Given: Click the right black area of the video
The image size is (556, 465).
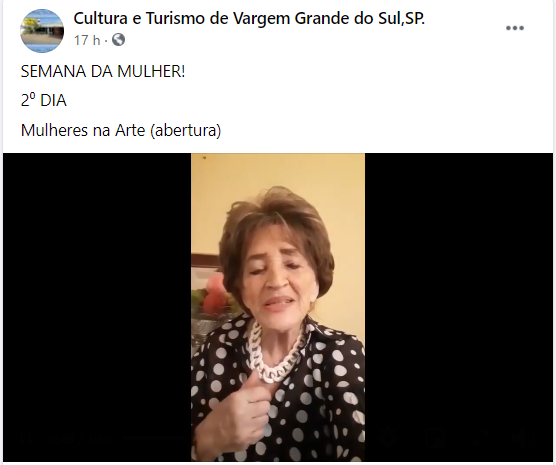Looking at the screenshot, I should coord(459,307).
